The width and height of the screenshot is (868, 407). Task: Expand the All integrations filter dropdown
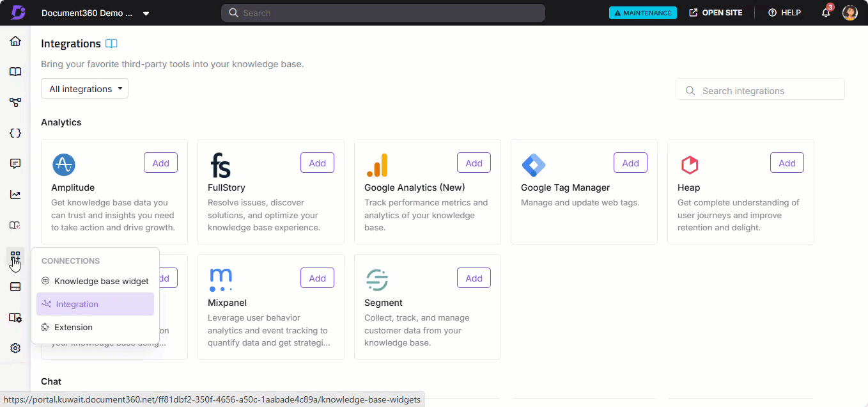click(84, 89)
